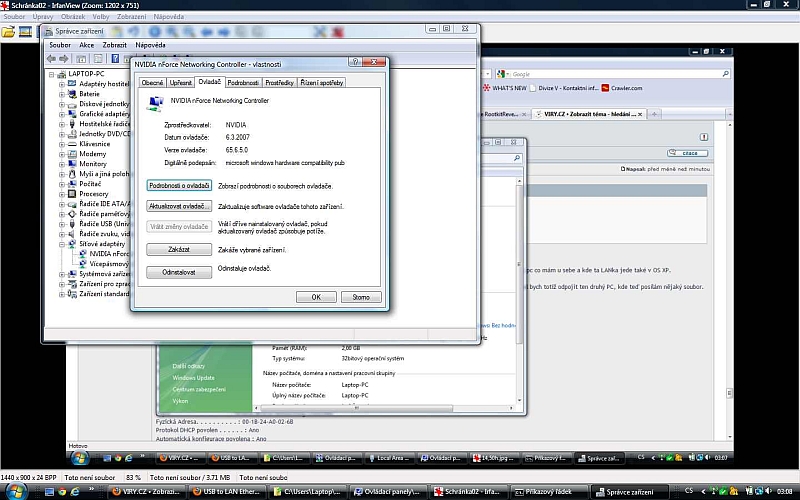Switch to the Obecné tab
The image size is (800, 500).
tap(152, 83)
